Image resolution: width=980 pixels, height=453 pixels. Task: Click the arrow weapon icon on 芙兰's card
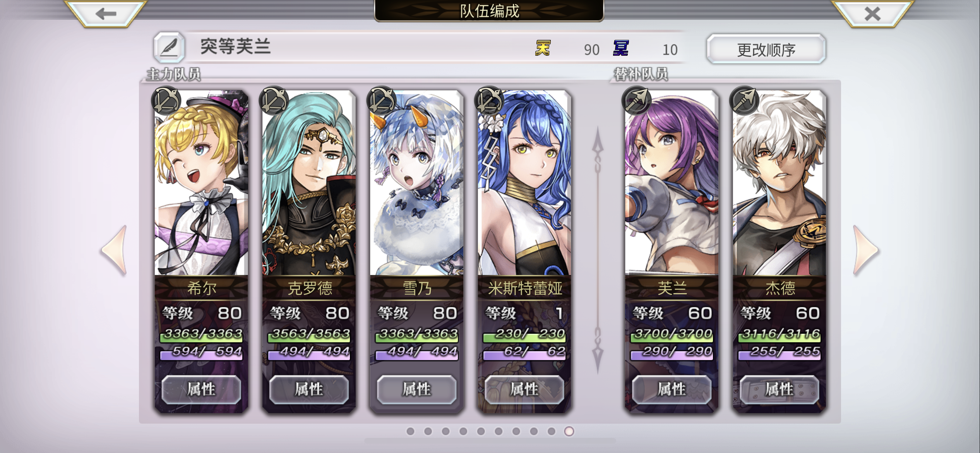coord(636,100)
